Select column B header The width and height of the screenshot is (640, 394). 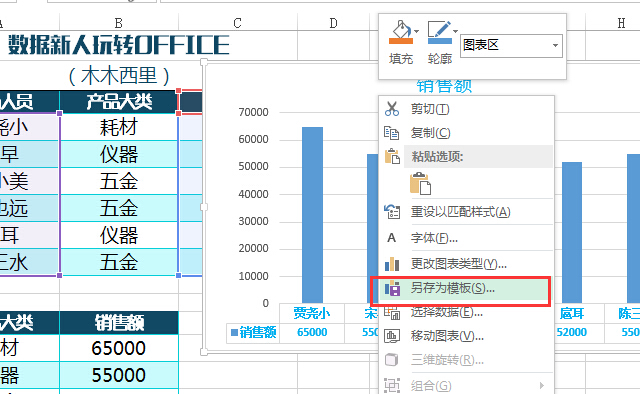coord(119,23)
